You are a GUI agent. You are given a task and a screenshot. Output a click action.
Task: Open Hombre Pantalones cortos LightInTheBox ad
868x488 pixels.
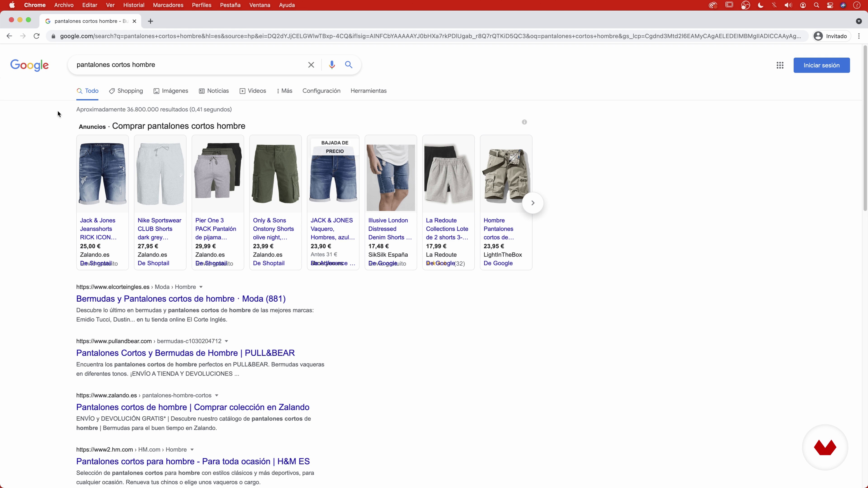[499, 229]
